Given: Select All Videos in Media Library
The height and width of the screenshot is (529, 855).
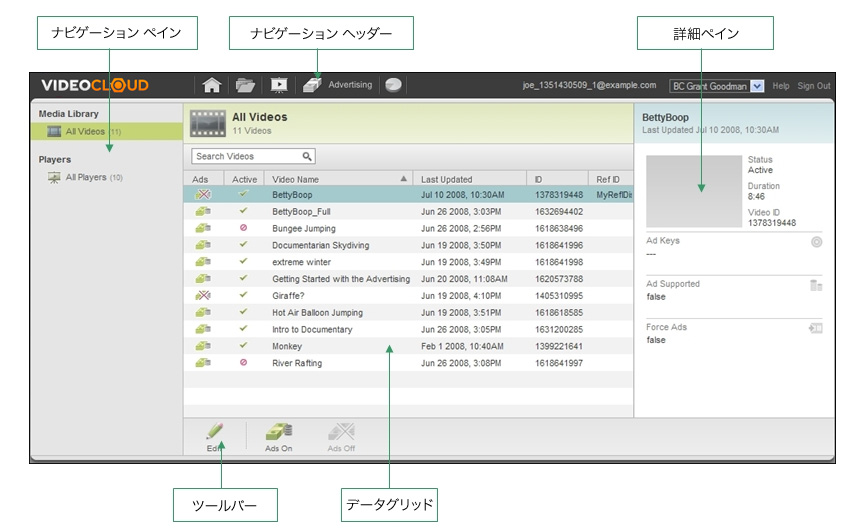Looking at the screenshot, I should tap(107, 131).
